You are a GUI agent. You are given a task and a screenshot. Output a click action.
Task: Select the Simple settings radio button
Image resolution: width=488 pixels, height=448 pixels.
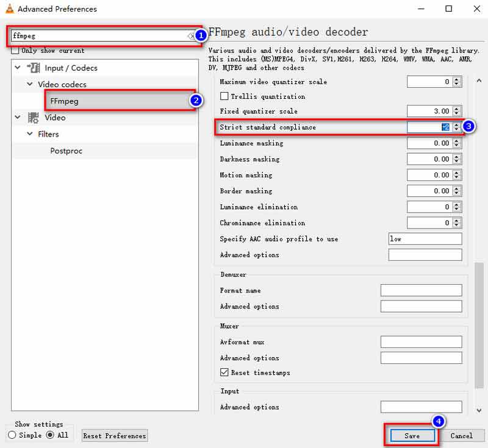(x=12, y=435)
